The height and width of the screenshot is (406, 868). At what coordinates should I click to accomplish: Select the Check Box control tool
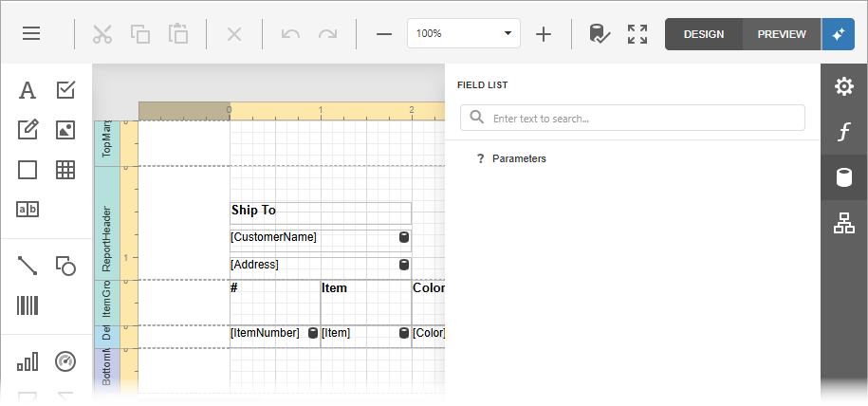(65, 90)
